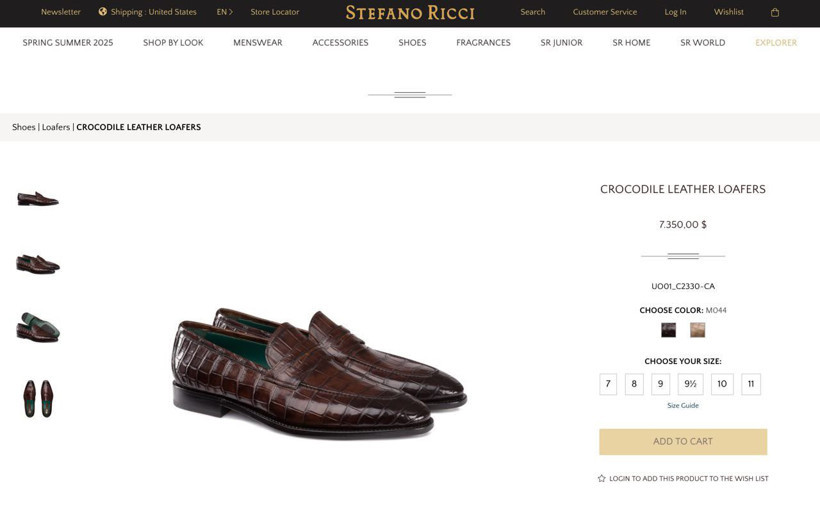Viewport: 820px width, 518px height.
Task: Pick shoe size 11
Action: pyautogui.click(x=751, y=384)
